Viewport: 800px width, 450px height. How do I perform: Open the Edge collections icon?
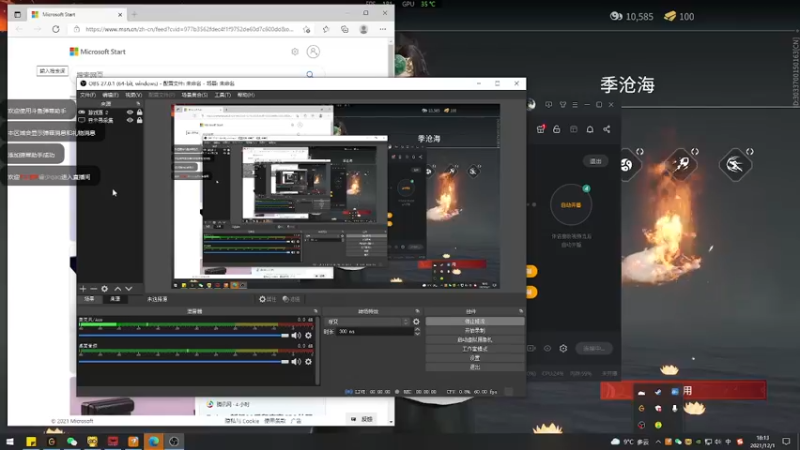coord(345,29)
